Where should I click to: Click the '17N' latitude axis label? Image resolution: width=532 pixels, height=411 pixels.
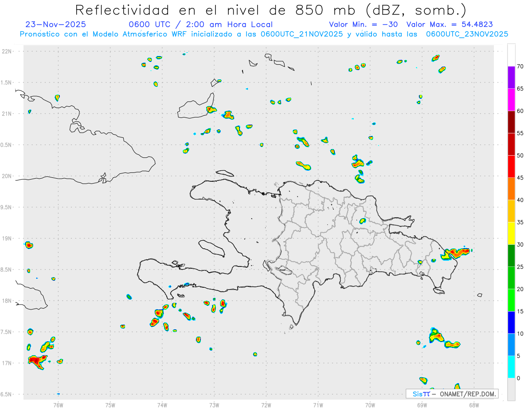point(8,363)
